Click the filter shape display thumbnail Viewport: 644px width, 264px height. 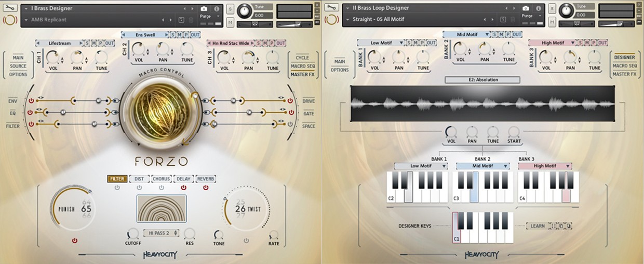tap(161, 209)
